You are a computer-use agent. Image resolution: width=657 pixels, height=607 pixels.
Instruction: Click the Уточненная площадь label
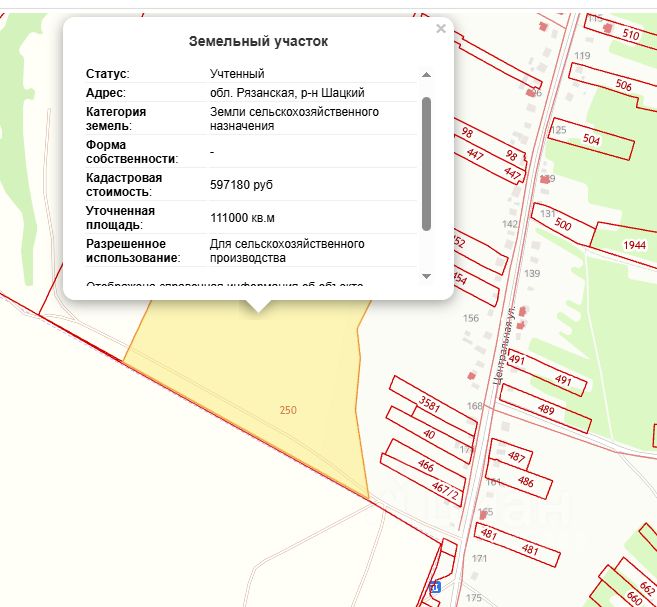coord(120,218)
